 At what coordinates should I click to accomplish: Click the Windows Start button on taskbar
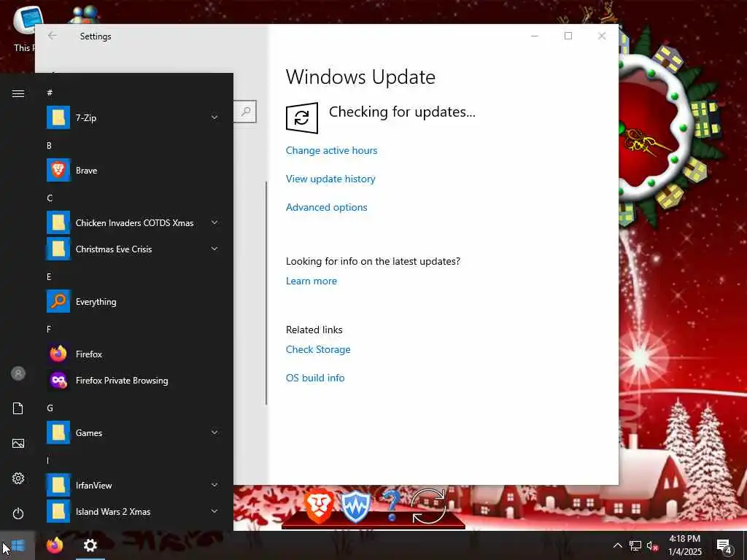tap(18, 545)
